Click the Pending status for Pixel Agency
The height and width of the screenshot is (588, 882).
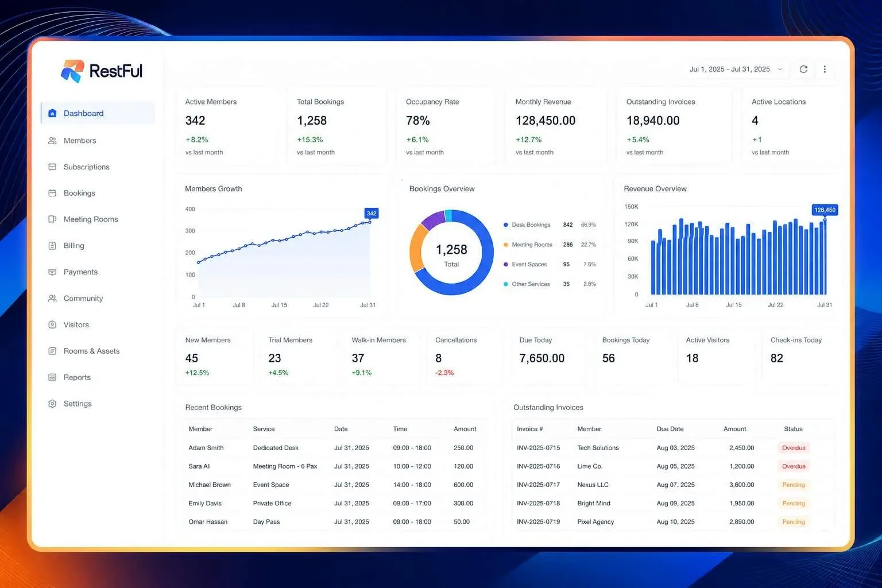tap(794, 522)
